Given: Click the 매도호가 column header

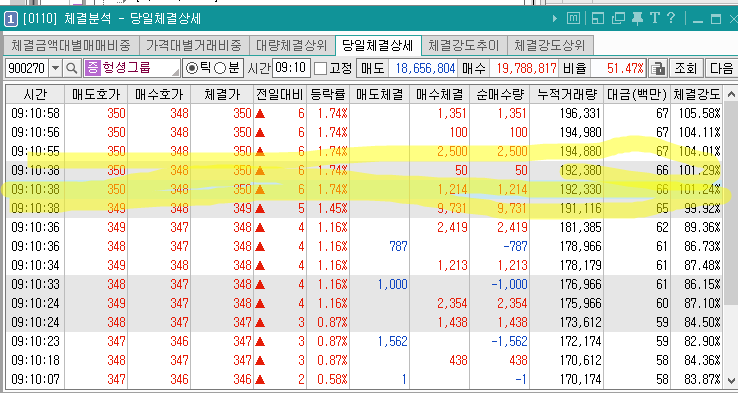Looking at the screenshot, I should click(96, 95).
